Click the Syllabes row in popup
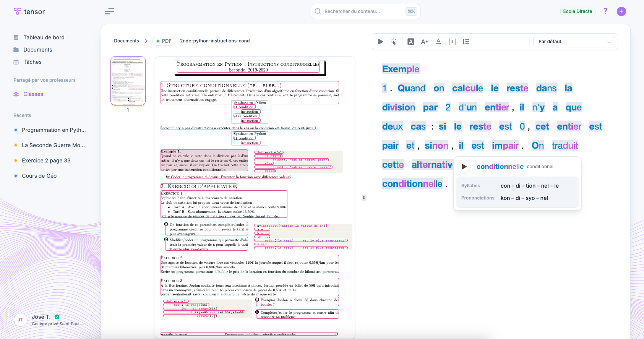The height and width of the screenshot is (339, 644). tap(517, 186)
